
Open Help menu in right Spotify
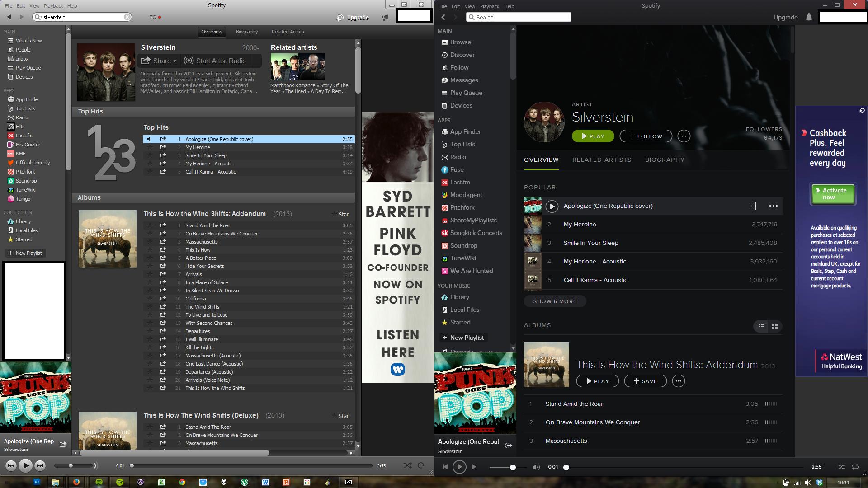[509, 6]
